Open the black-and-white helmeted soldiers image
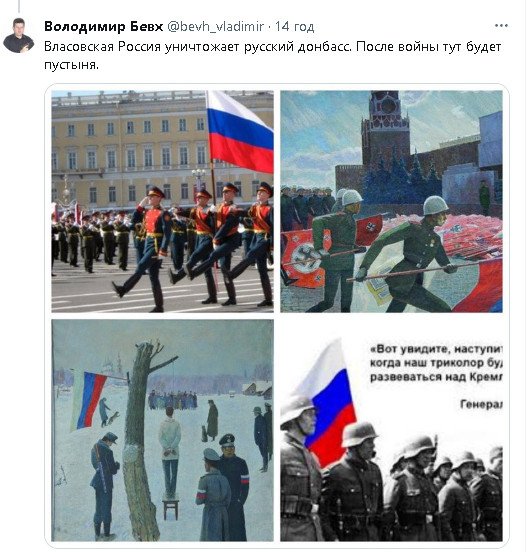 point(391,430)
